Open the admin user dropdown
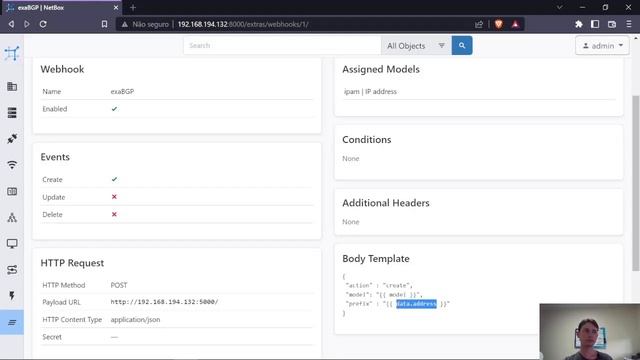The height and width of the screenshot is (360, 640). (602, 46)
